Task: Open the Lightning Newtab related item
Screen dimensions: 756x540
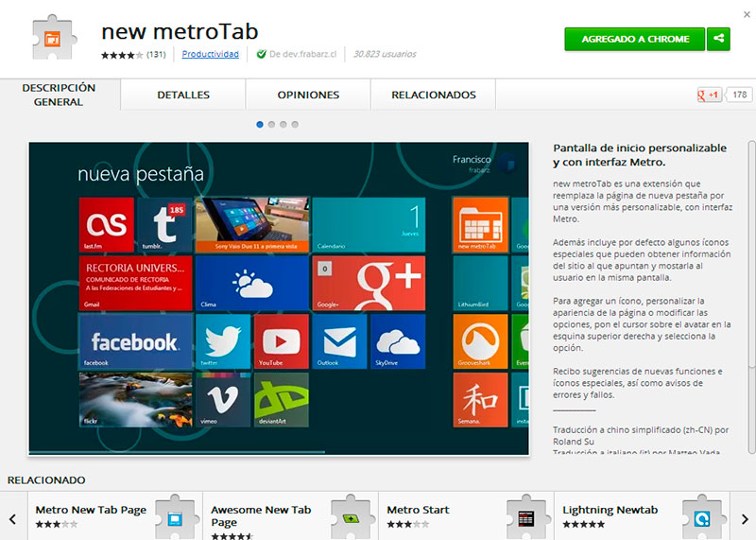Action: [642, 516]
